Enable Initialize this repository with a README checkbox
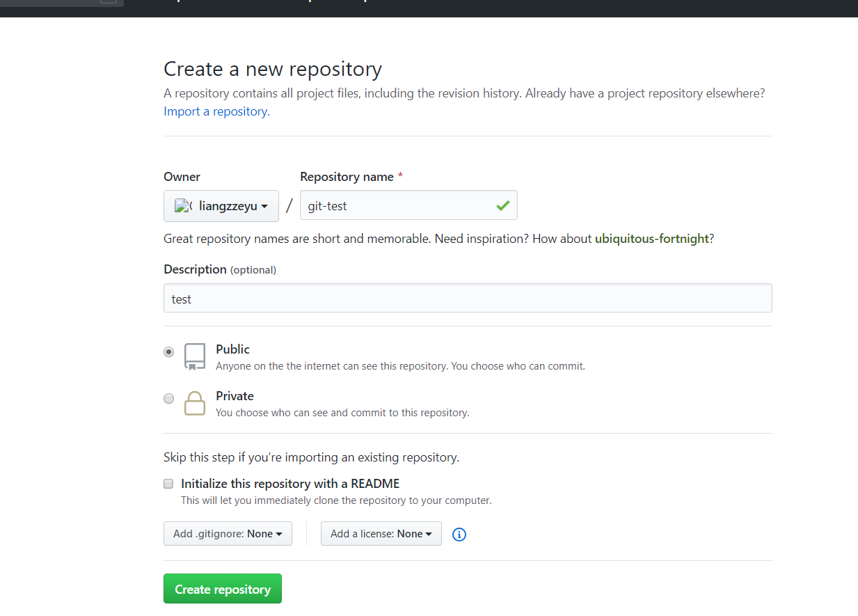Viewport: 858px width, 616px height. tap(168, 484)
